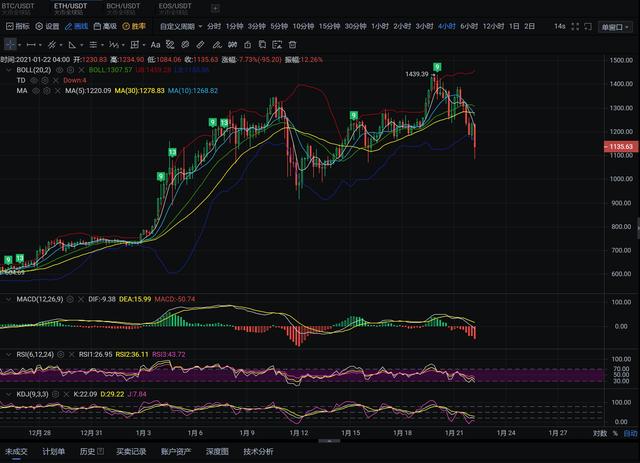Click the trash delete drawings icon

point(292,45)
